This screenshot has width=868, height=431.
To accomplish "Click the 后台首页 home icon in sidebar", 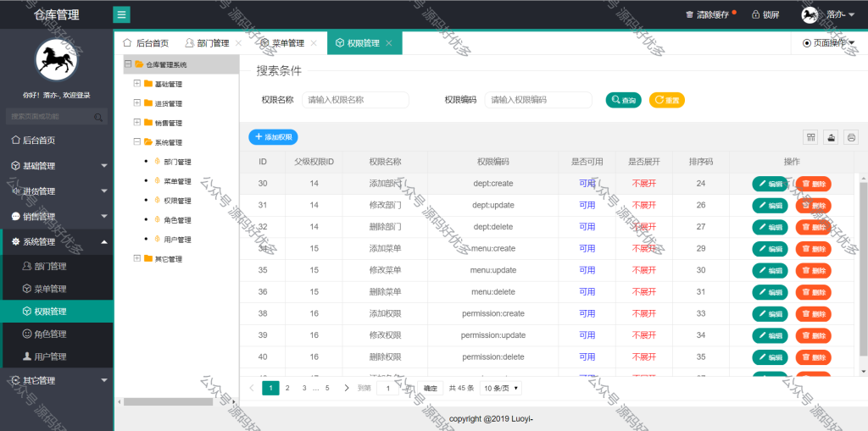I will pos(15,140).
